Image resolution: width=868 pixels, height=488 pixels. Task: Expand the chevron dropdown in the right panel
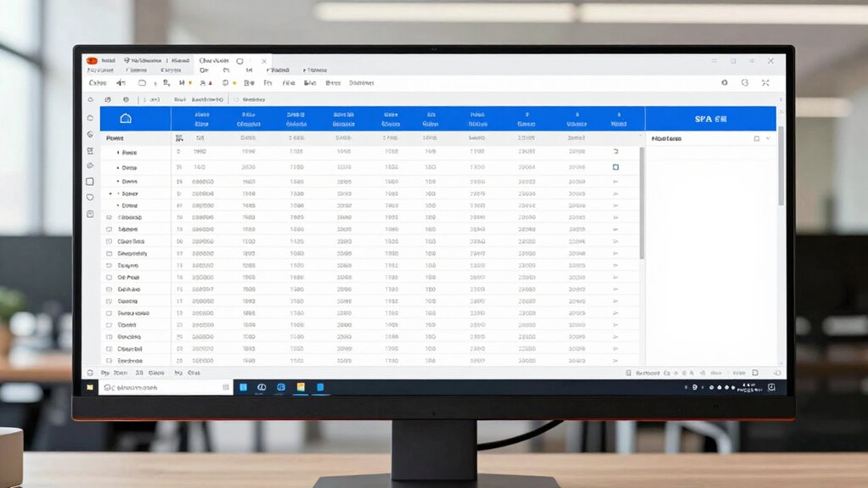tap(769, 138)
